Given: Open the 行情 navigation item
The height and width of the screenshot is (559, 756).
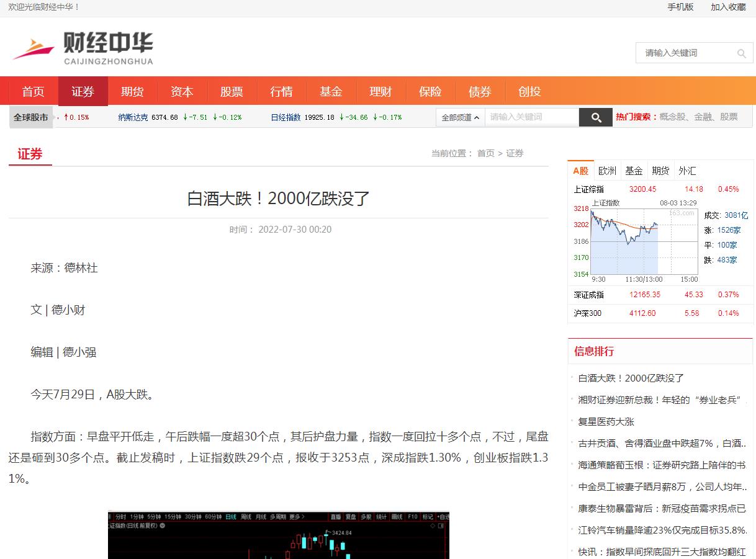Looking at the screenshot, I should [x=282, y=91].
